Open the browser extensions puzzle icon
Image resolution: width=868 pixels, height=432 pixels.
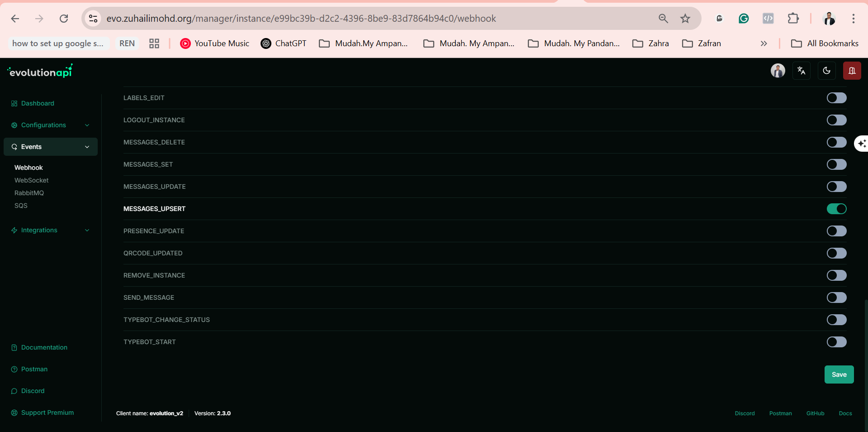click(x=793, y=19)
